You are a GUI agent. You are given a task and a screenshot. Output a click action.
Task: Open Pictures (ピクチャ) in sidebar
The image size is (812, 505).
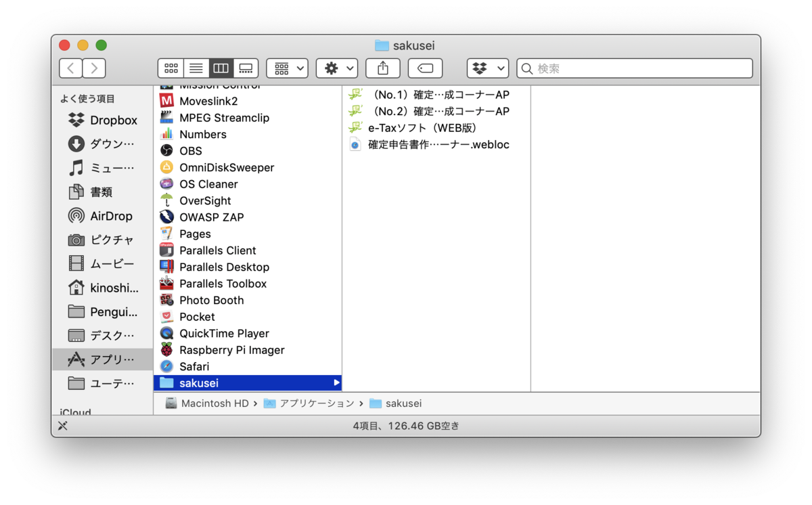pos(101,240)
